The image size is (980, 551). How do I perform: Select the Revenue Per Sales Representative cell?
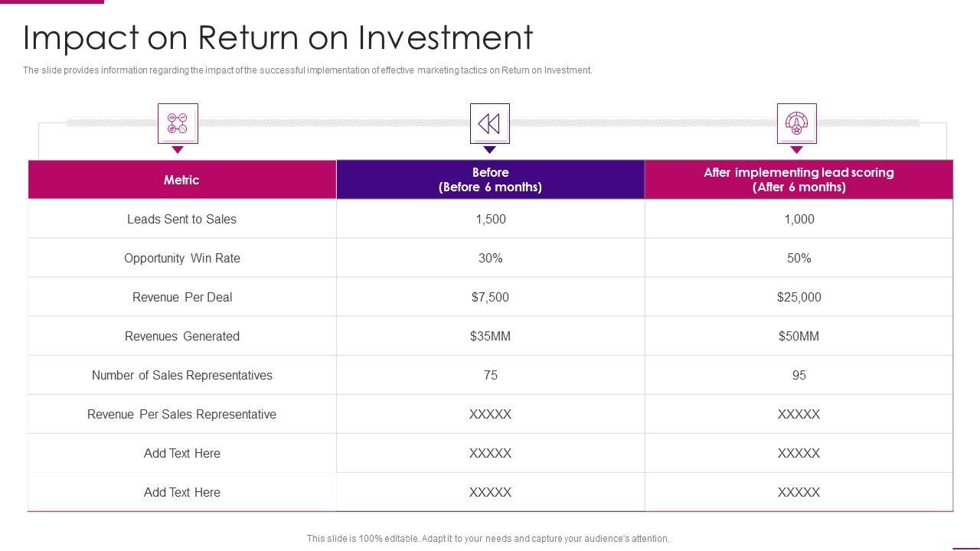point(181,414)
